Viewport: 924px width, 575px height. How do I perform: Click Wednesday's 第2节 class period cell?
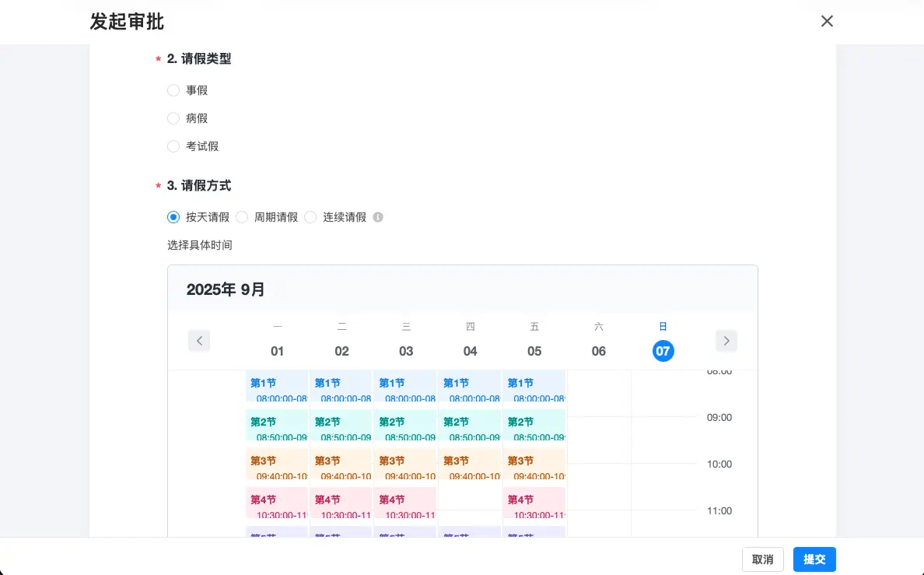[x=406, y=429]
